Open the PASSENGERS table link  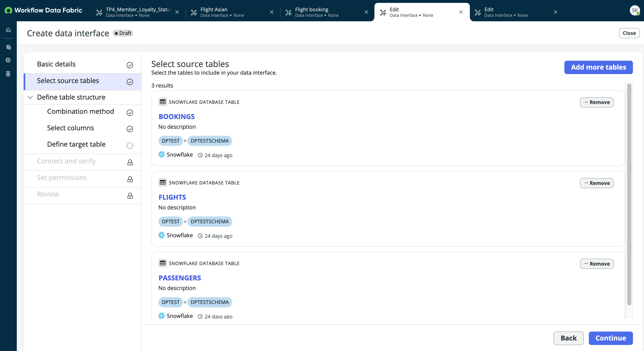click(x=180, y=278)
